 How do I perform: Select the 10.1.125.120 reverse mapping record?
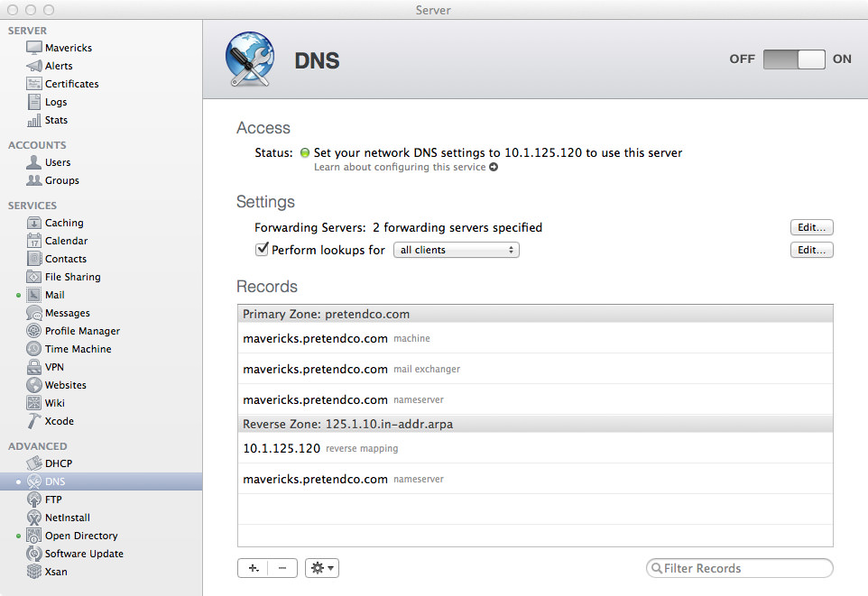[x=535, y=448]
